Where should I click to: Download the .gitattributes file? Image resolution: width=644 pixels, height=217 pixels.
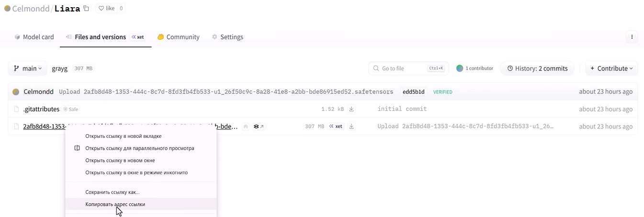[351, 109]
